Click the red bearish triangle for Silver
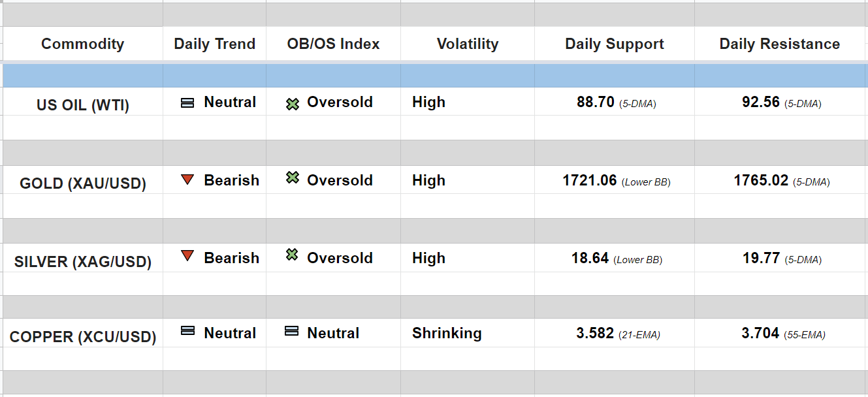 tap(187, 256)
